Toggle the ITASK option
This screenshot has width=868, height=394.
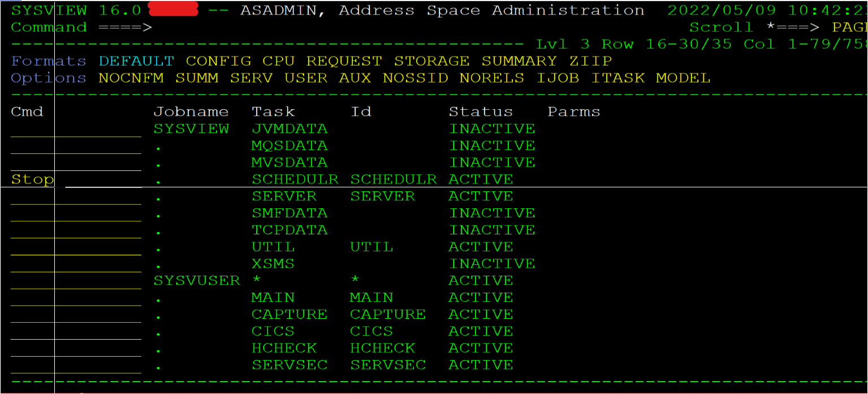point(617,78)
